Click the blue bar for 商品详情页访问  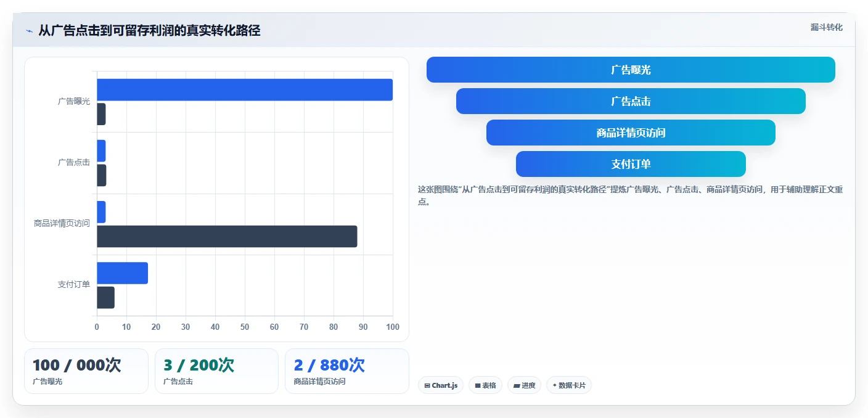[101, 212]
